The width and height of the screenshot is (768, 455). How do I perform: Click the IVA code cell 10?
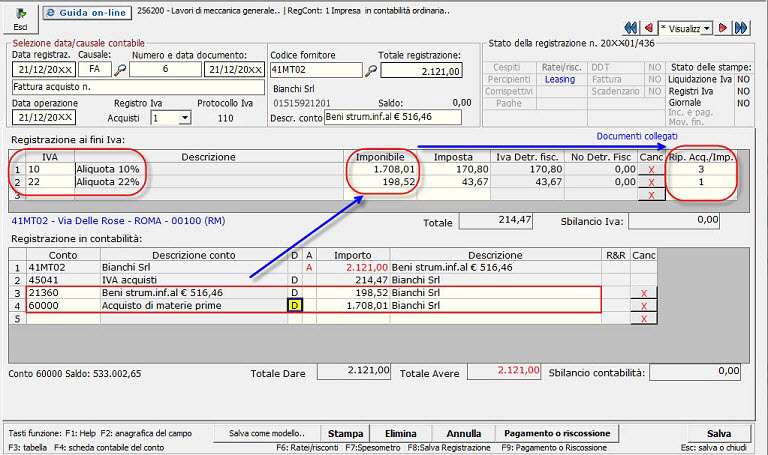[50, 169]
